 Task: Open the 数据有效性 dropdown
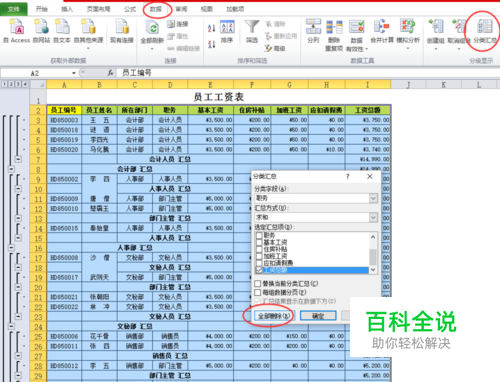click(x=367, y=49)
